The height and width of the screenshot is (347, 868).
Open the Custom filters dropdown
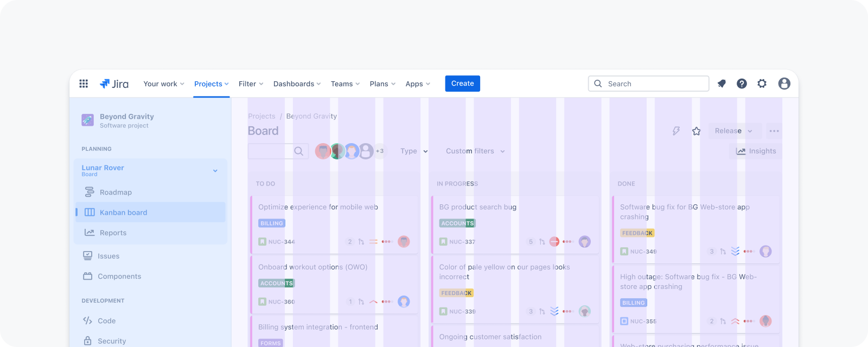475,151
